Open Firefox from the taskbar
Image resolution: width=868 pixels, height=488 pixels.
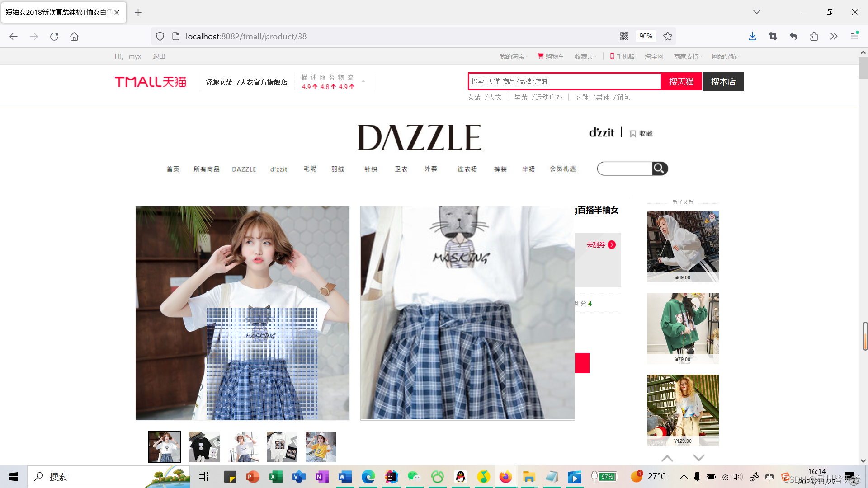pos(505,477)
